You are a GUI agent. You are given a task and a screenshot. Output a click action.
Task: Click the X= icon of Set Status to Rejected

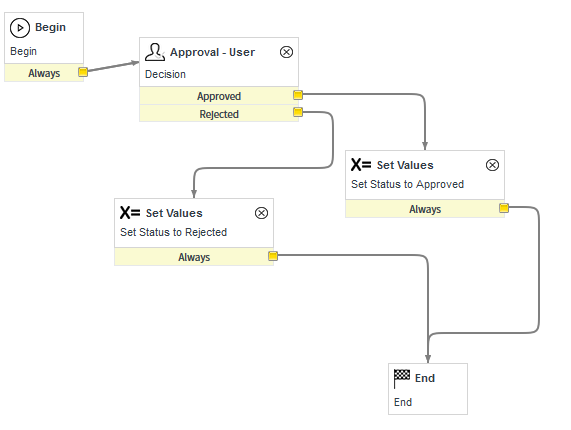coord(130,213)
